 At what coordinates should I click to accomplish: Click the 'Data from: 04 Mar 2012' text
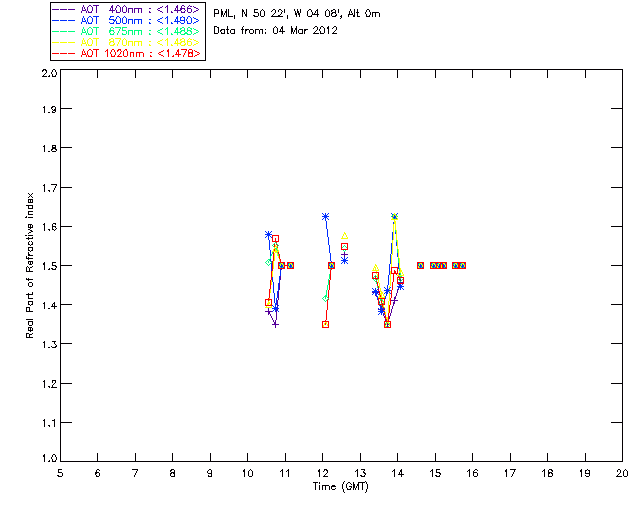(x=275, y=30)
